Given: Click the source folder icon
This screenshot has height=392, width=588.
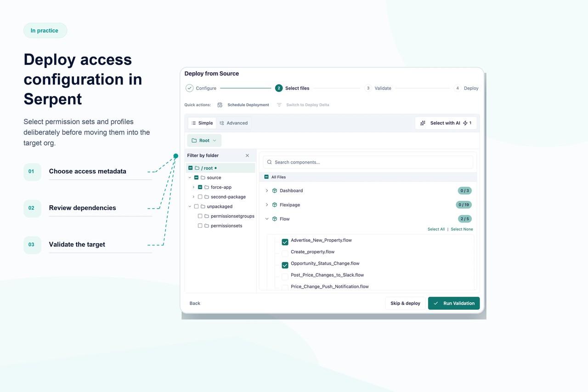Looking at the screenshot, I should coord(203,178).
